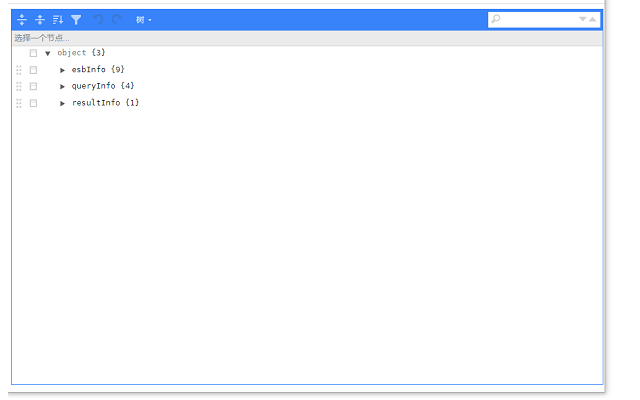Open action menu box for resultInfo row

tap(33, 103)
